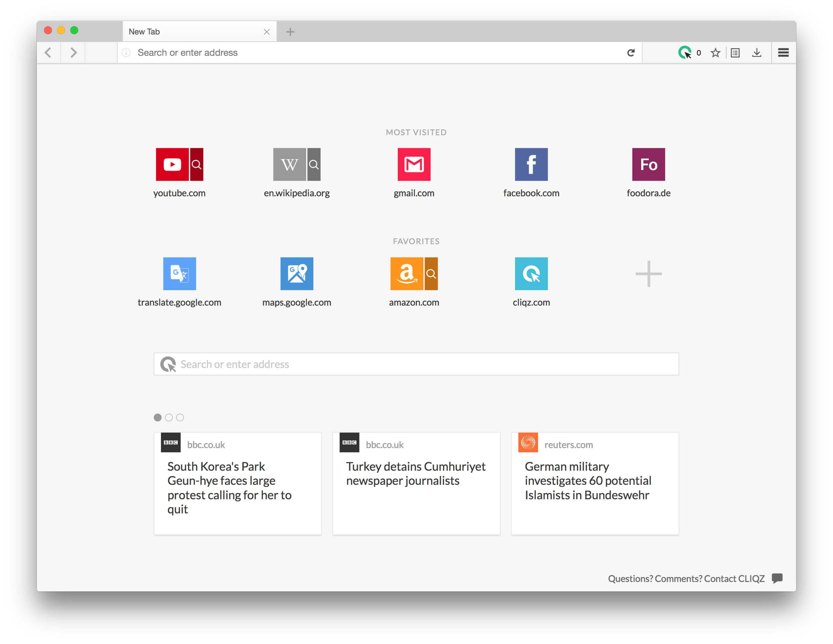Focus the center page search box
The width and height of the screenshot is (833, 644).
[x=416, y=364]
